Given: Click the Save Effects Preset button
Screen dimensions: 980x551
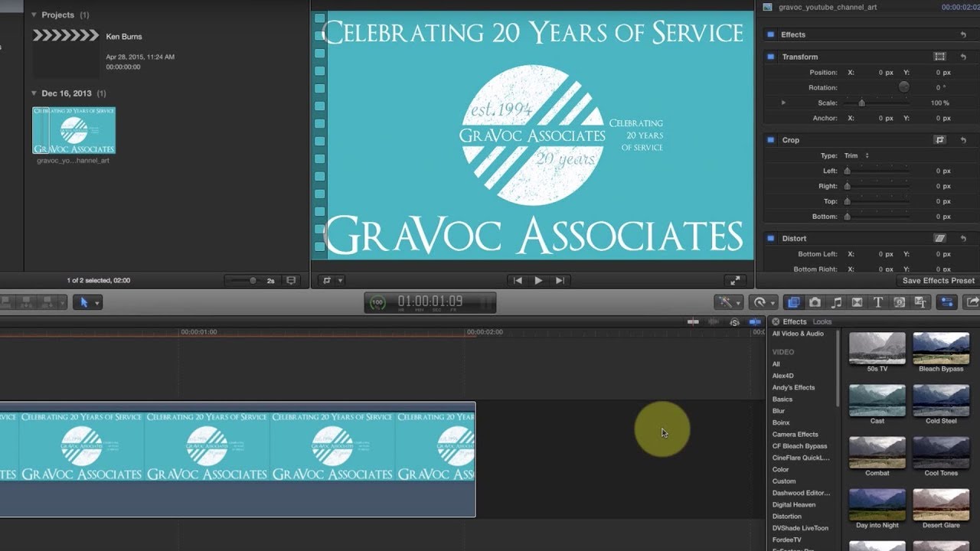Looking at the screenshot, I should tap(939, 281).
